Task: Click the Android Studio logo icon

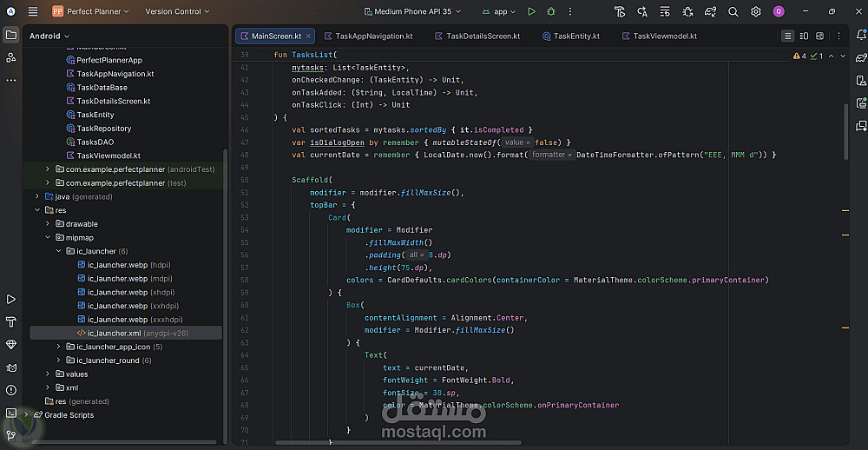Action: point(11,11)
